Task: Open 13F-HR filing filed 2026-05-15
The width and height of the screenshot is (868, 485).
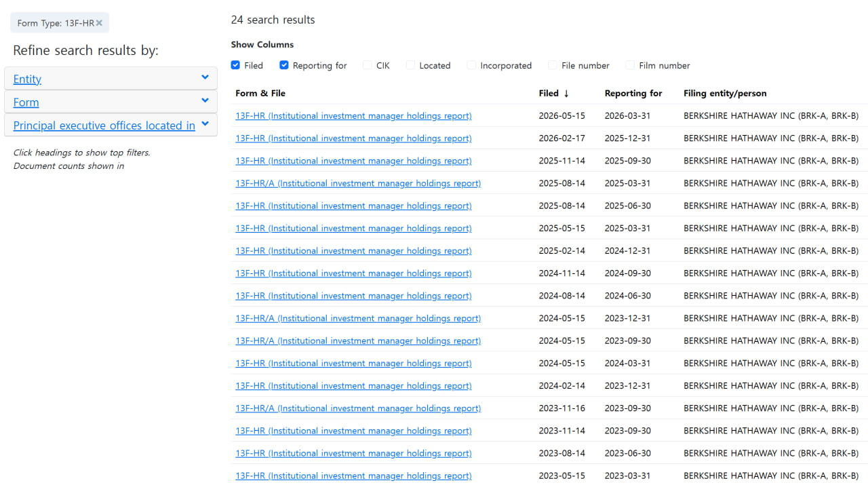Action: pos(353,116)
